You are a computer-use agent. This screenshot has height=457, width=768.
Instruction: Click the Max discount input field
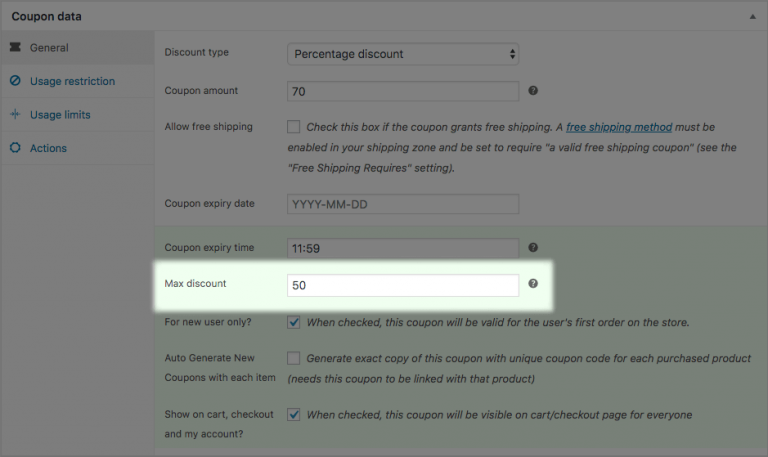402,285
